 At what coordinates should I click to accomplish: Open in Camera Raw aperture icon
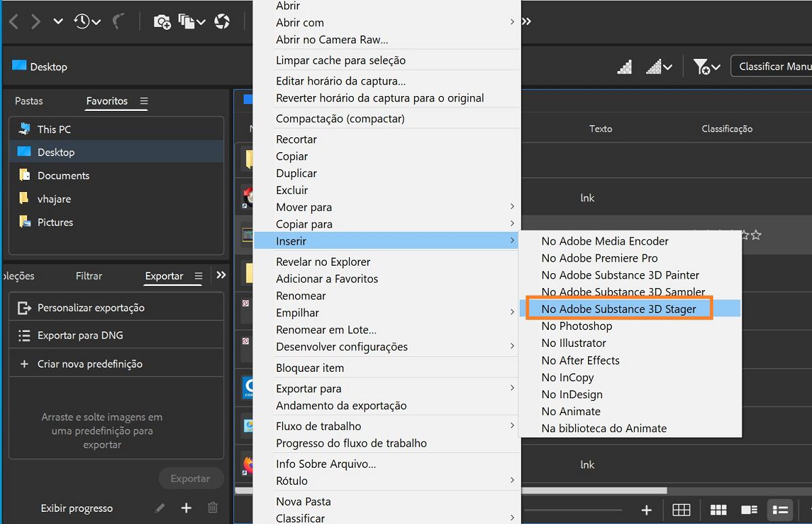(x=222, y=22)
